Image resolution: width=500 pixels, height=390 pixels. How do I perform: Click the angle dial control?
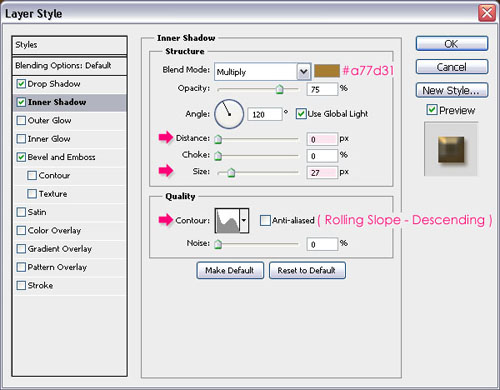pyautogui.click(x=229, y=114)
